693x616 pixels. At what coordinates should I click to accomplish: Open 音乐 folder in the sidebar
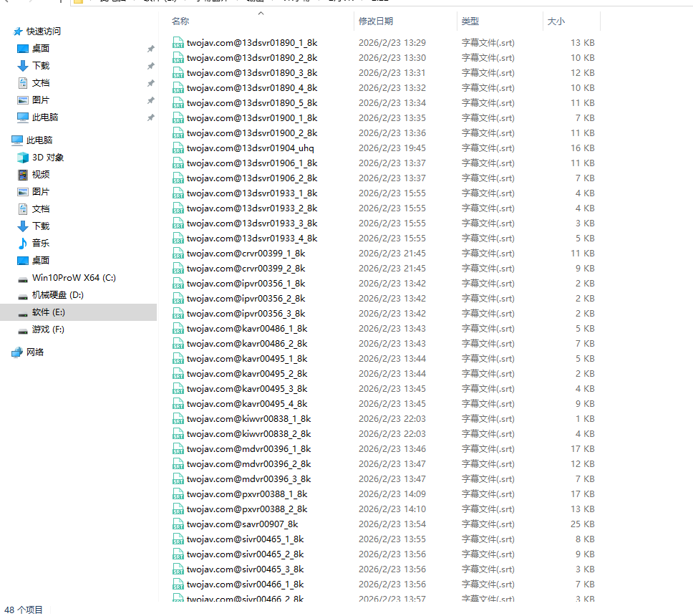pyautogui.click(x=41, y=244)
